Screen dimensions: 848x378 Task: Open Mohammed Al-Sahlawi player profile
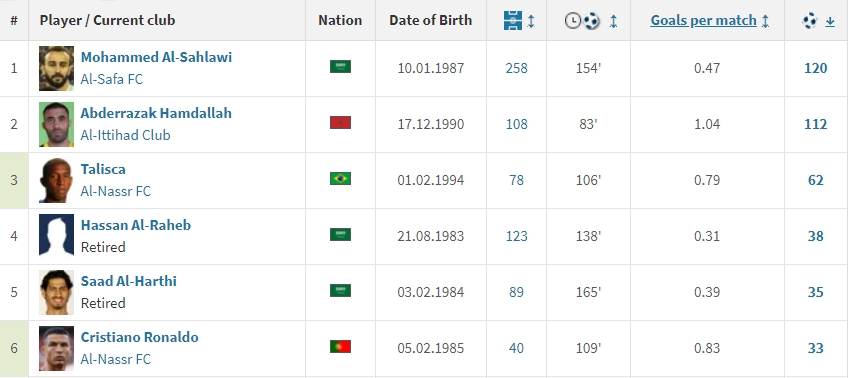(x=156, y=57)
